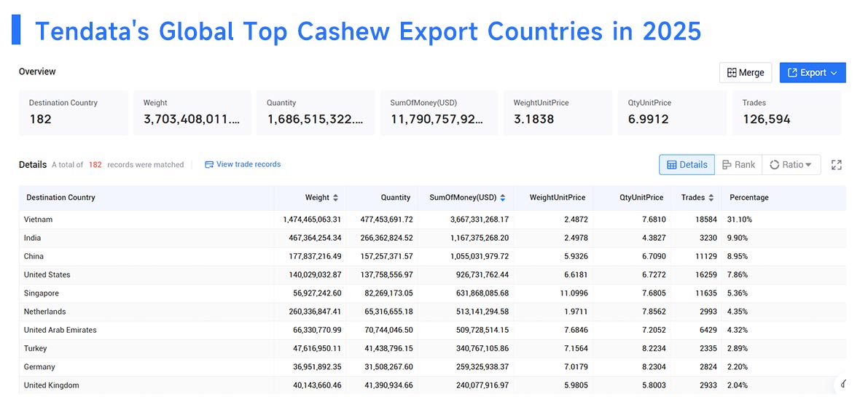Select the United Arab Emirates row
868x413 pixels.
click(432, 330)
